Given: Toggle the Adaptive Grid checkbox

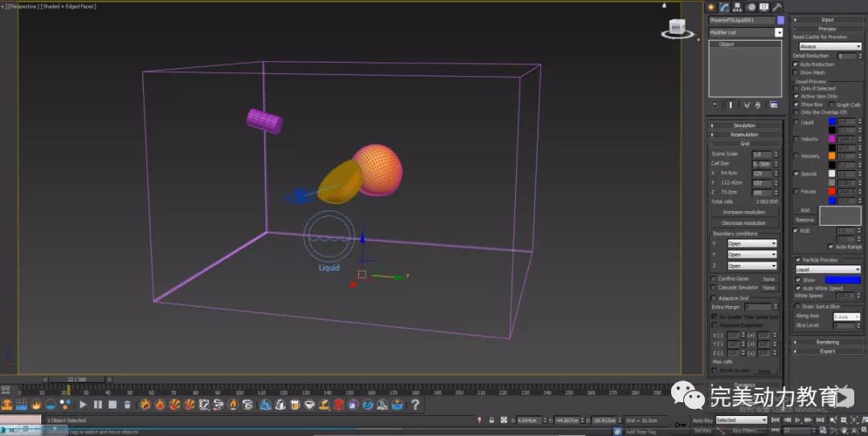Looking at the screenshot, I should click(x=714, y=298).
